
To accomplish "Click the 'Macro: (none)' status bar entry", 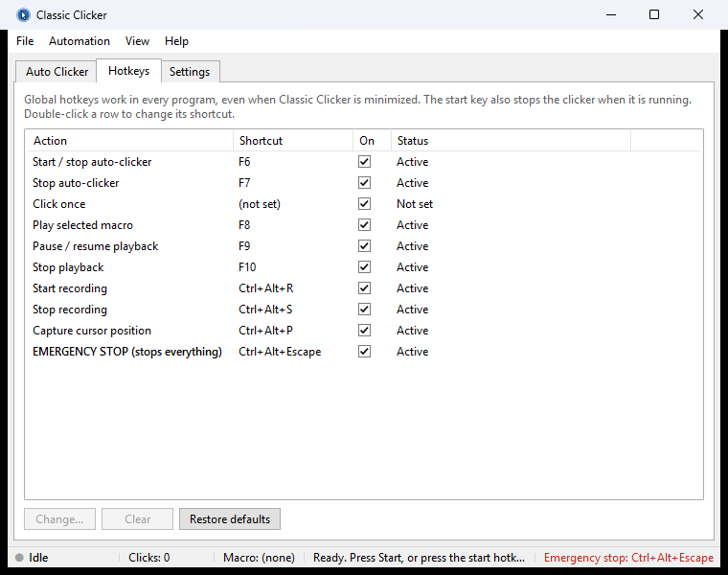I will tap(259, 558).
